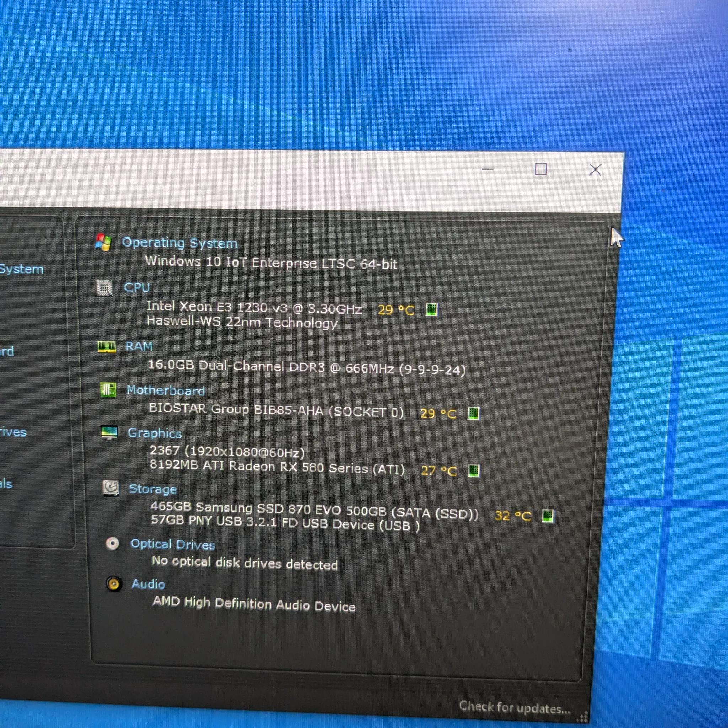The height and width of the screenshot is (728, 728).
Task: Click the GPU 27 °C temperature value
Action: click(439, 471)
